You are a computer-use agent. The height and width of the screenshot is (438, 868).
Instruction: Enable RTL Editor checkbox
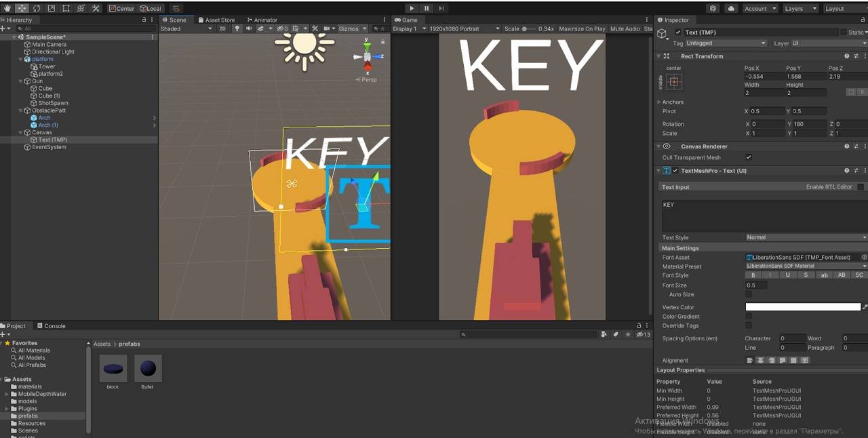pyautogui.click(x=861, y=187)
